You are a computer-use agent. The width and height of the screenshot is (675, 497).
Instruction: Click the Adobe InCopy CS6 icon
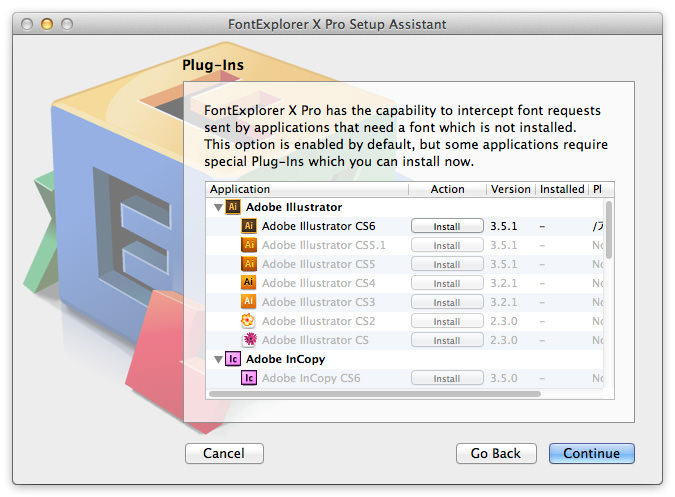point(249,378)
